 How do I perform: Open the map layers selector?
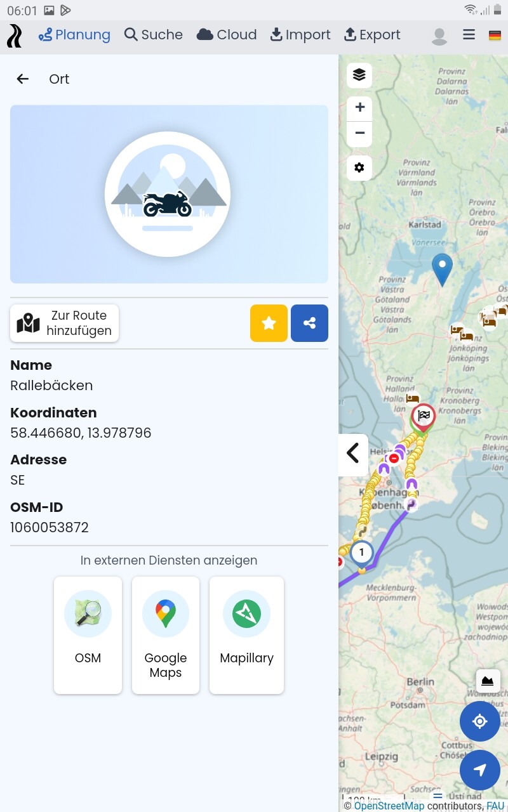pyautogui.click(x=359, y=75)
